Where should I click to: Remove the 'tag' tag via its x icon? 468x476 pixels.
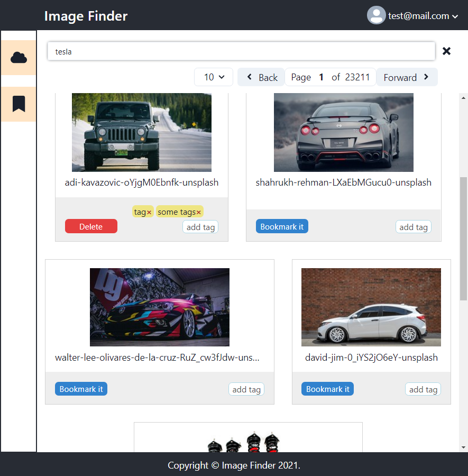tap(149, 212)
